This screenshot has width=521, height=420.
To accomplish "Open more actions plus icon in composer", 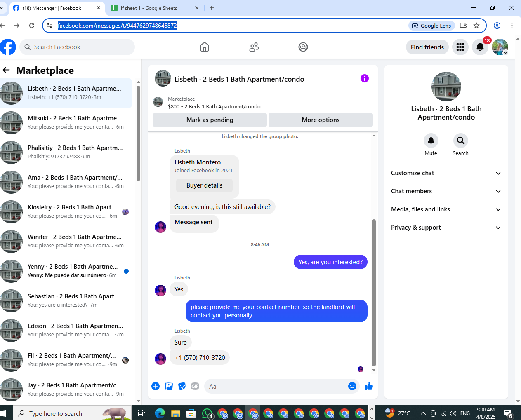I will 156,386.
